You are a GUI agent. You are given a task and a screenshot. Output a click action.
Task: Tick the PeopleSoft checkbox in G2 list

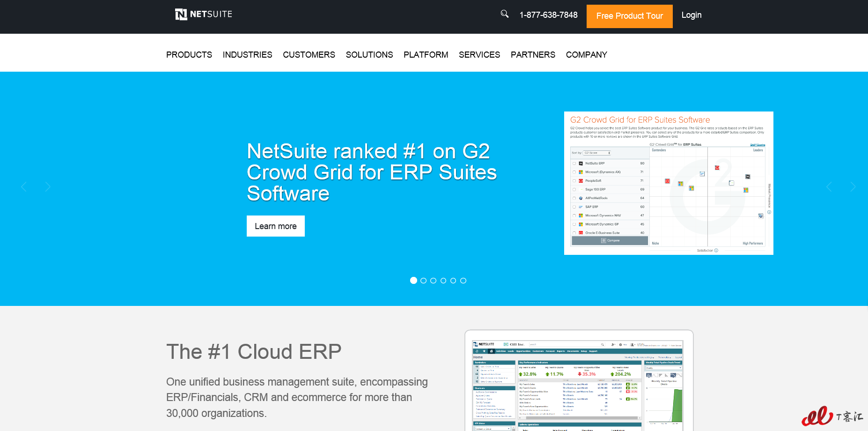coord(574,181)
